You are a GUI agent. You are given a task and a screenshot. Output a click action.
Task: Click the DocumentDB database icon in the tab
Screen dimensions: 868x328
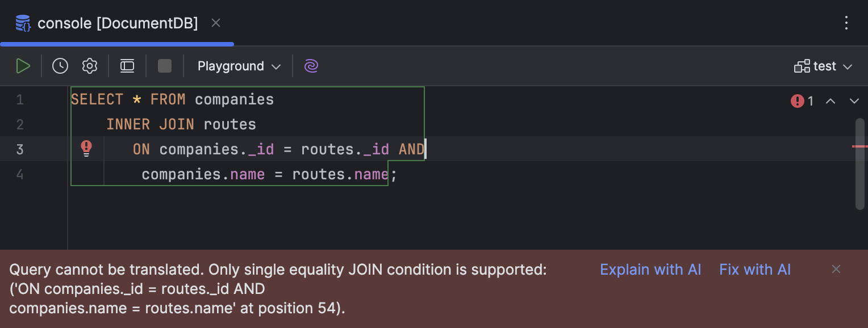pyautogui.click(x=22, y=23)
